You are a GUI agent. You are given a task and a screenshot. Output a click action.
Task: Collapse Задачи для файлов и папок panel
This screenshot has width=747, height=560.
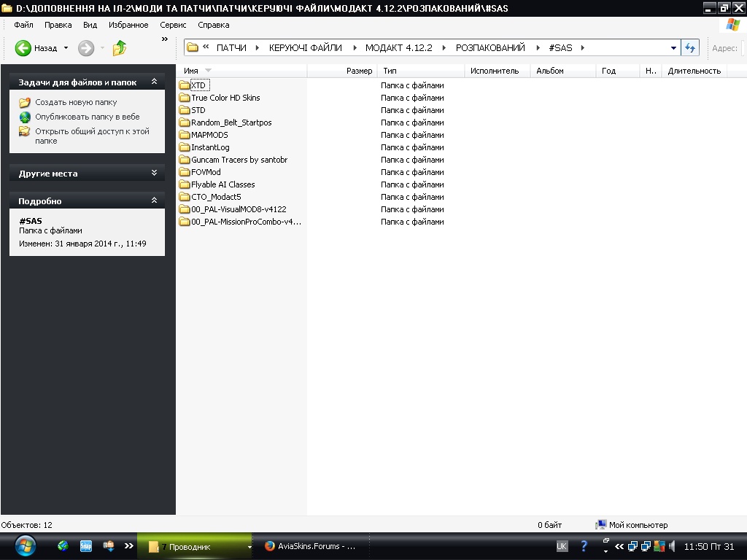[x=154, y=82]
